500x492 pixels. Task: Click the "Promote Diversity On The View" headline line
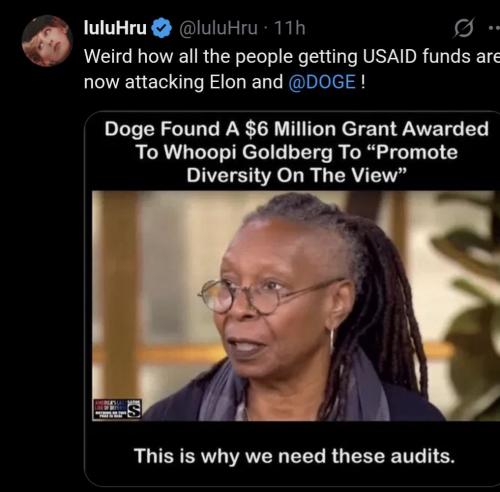pos(297,175)
